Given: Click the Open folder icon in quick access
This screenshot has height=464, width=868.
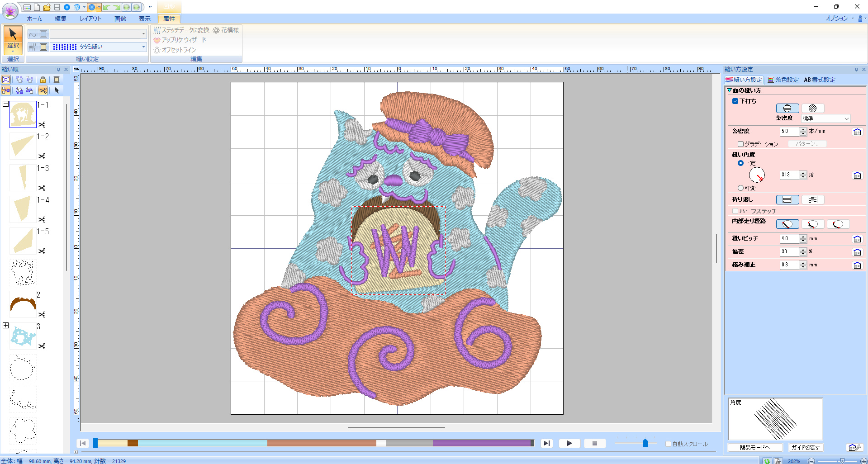Looking at the screenshot, I should tap(47, 7).
